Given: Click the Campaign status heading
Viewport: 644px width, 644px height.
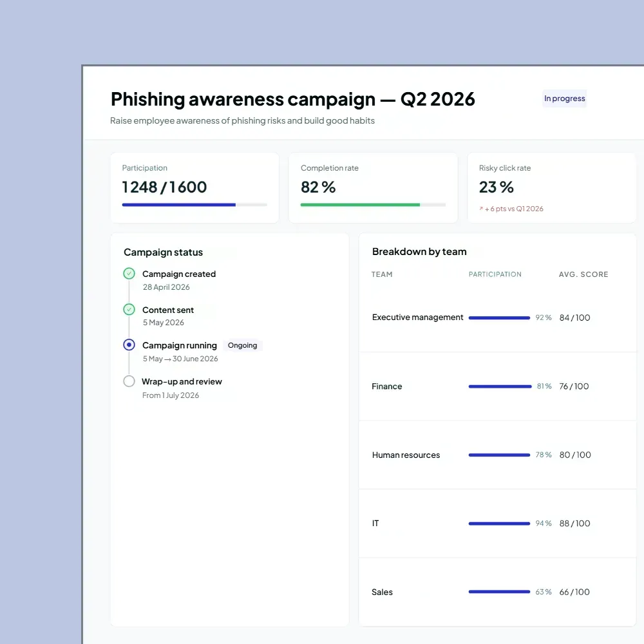Looking at the screenshot, I should click(163, 252).
